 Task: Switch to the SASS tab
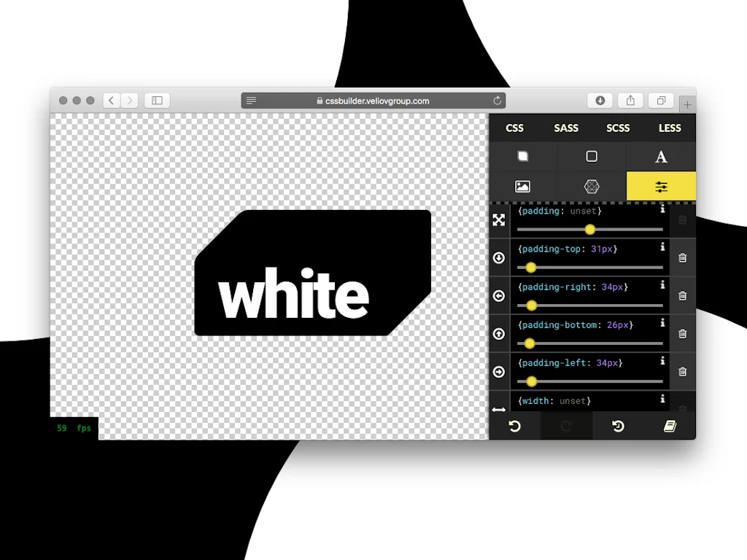(x=566, y=128)
